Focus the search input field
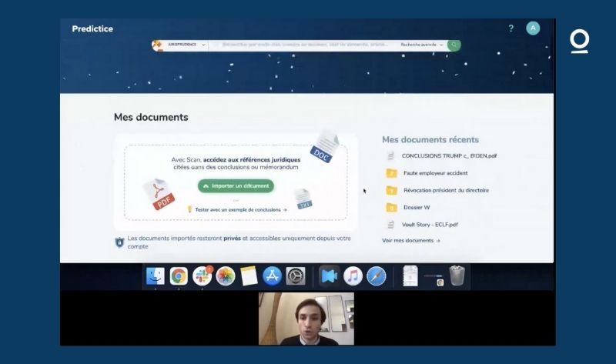This screenshot has width=616, height=364. (303, 45)
